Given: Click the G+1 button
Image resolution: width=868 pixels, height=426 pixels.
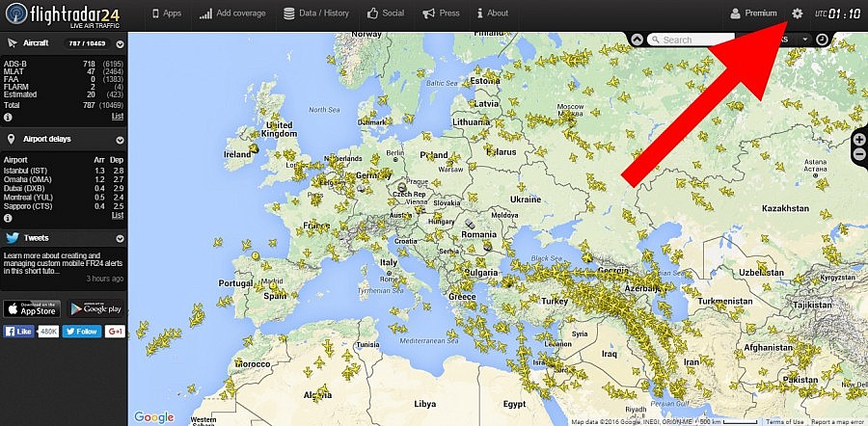Looking at the screenshot, I should tap(115, 332).
